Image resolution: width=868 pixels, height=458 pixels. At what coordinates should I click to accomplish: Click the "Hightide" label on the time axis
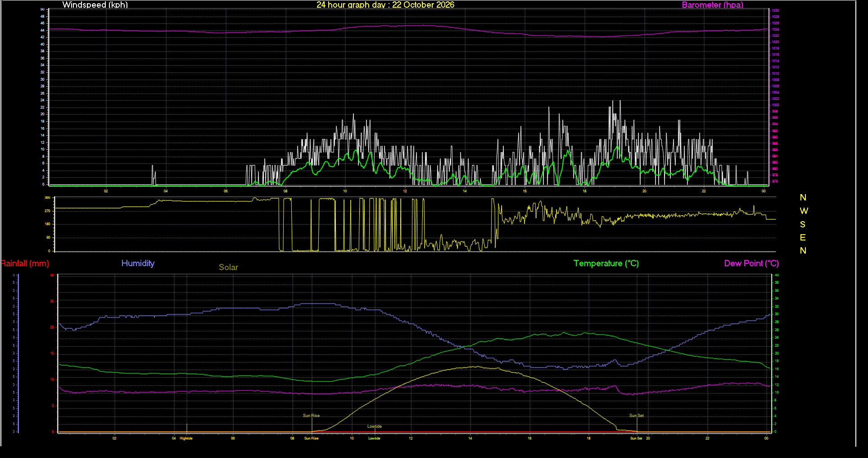186,438
